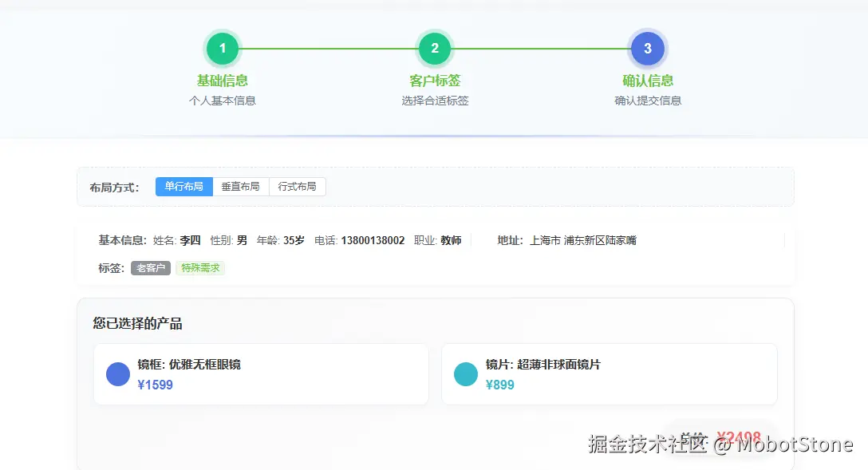Select the 确认信息 step tab
The width and height of the screenshot is (868, 470).
pyautogui.click(x=648, y=81)
